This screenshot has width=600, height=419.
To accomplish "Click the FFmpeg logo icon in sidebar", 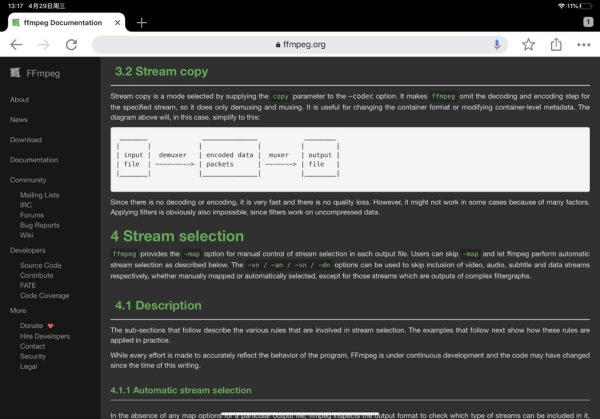I will click(15, 72).
